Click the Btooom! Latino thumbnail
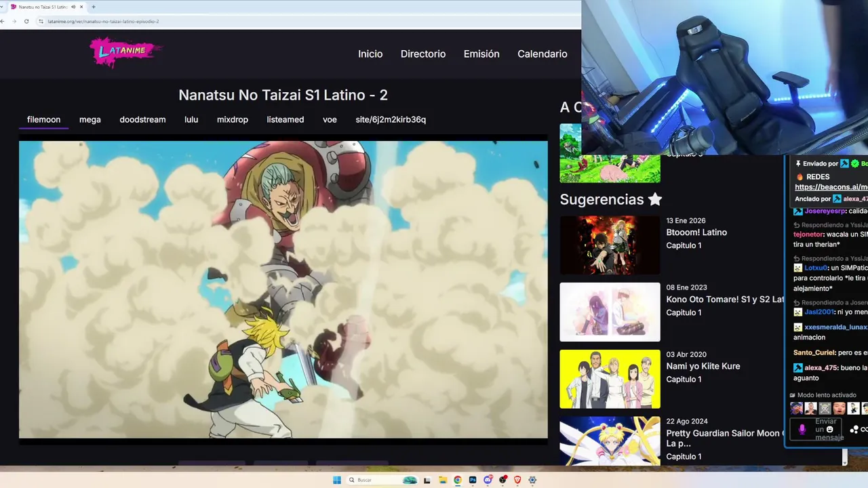868x488 pixels. click(610, 245)
